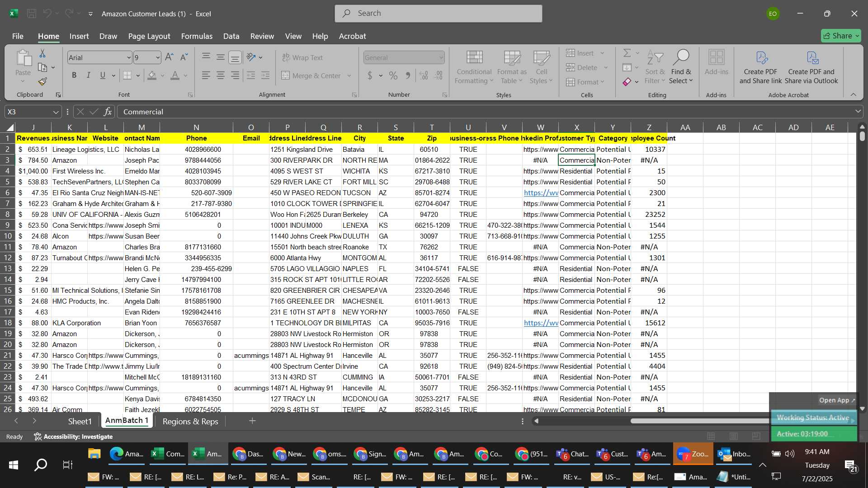This screenshot has height=488, width=868.
Task: Click the Copy icon in Clipboard group
Action: [42, 68]
